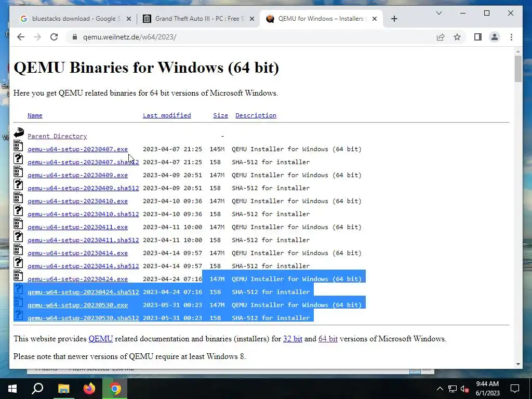Open Parent Directory link
Screen dimensions: 532x399
point(57,136)
